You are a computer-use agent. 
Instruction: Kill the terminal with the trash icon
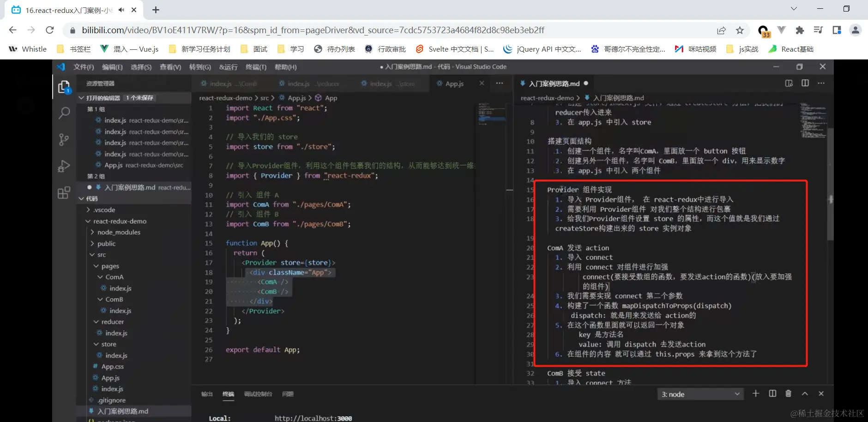tap(789, 393)
